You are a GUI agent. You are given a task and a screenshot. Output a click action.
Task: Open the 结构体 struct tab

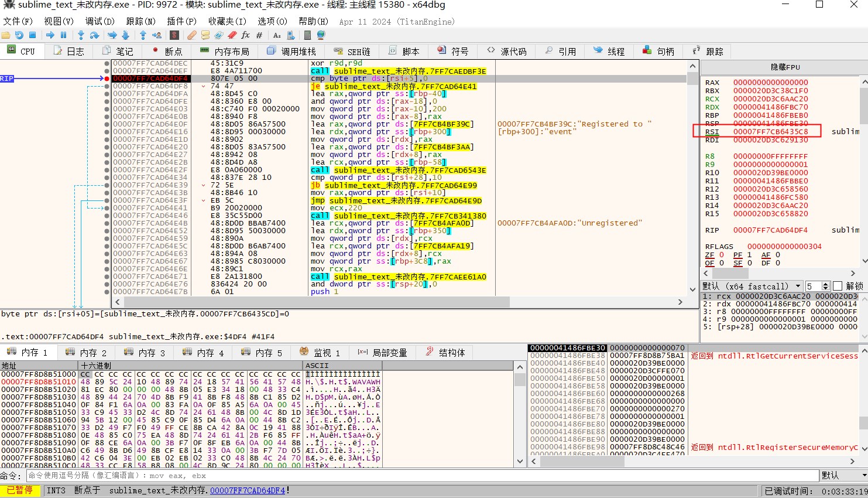coord(446,352)
